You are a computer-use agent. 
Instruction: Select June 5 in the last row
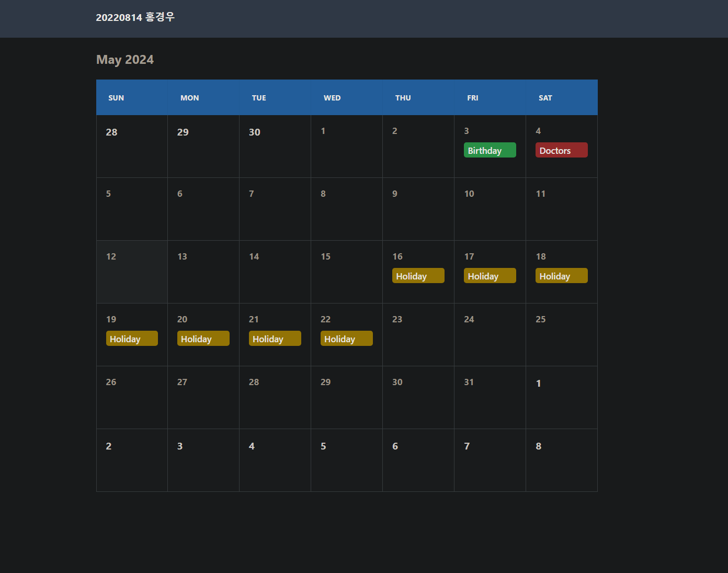347,460
